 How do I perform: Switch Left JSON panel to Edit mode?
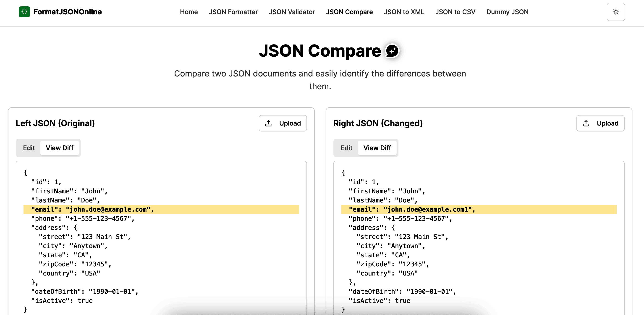pyautogui.click(x=29, y=148)
